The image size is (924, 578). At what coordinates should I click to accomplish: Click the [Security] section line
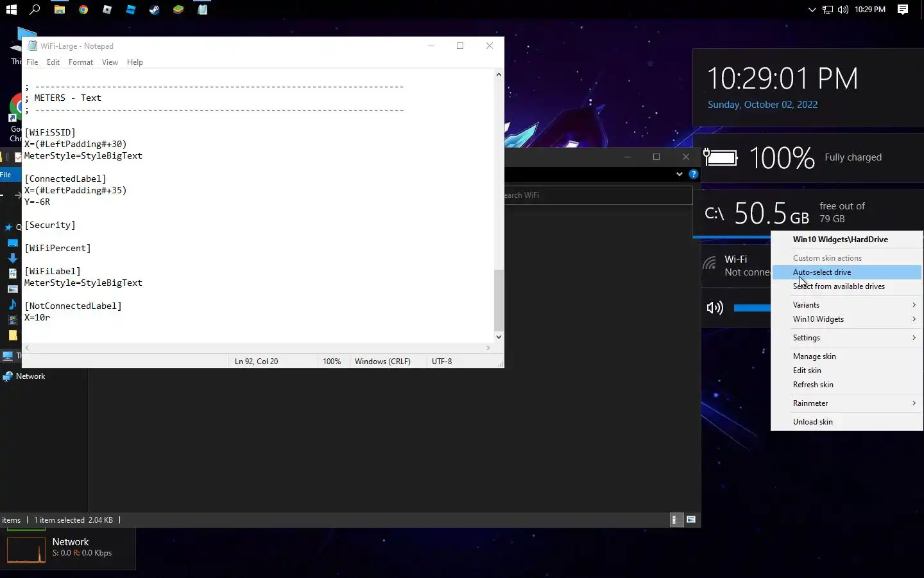pyautogui.click(x=50, y=225)
